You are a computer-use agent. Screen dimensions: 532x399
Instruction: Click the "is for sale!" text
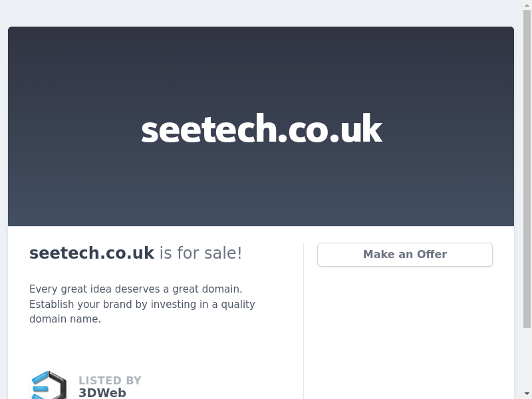point(201,253)
